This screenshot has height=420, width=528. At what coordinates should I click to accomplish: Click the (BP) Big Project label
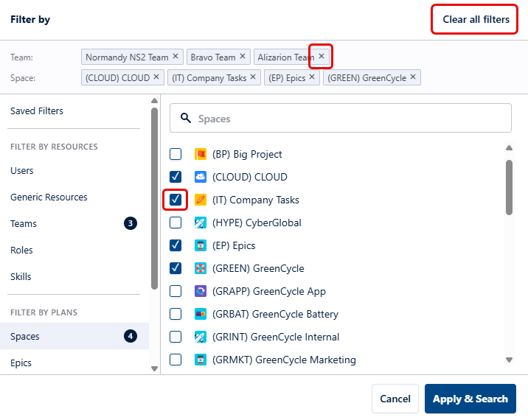(247, 154)
